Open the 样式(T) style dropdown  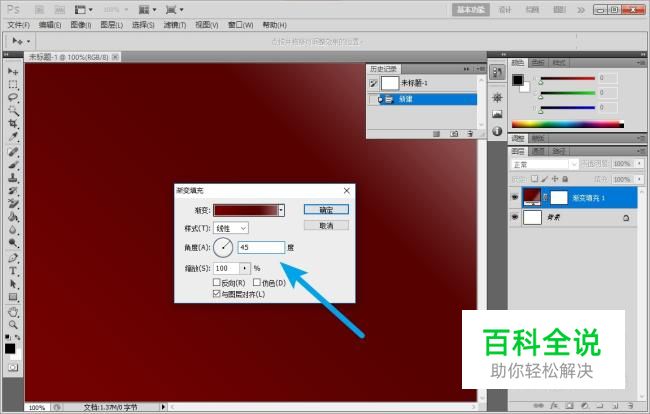click(231, 228)
